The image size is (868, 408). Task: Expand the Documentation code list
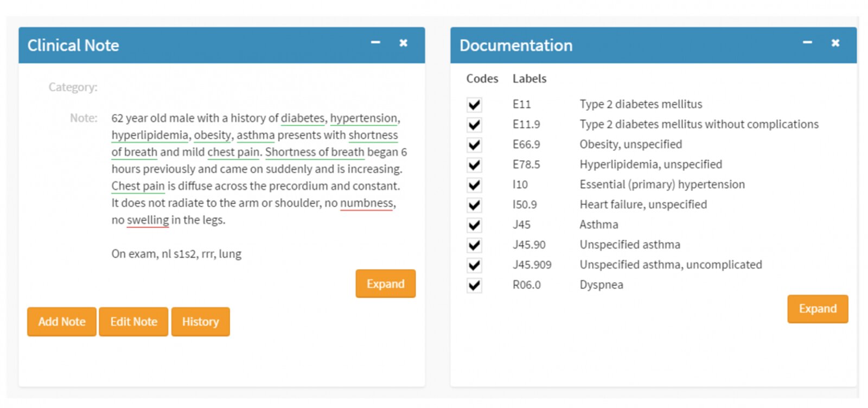click(x=817, y=309)
